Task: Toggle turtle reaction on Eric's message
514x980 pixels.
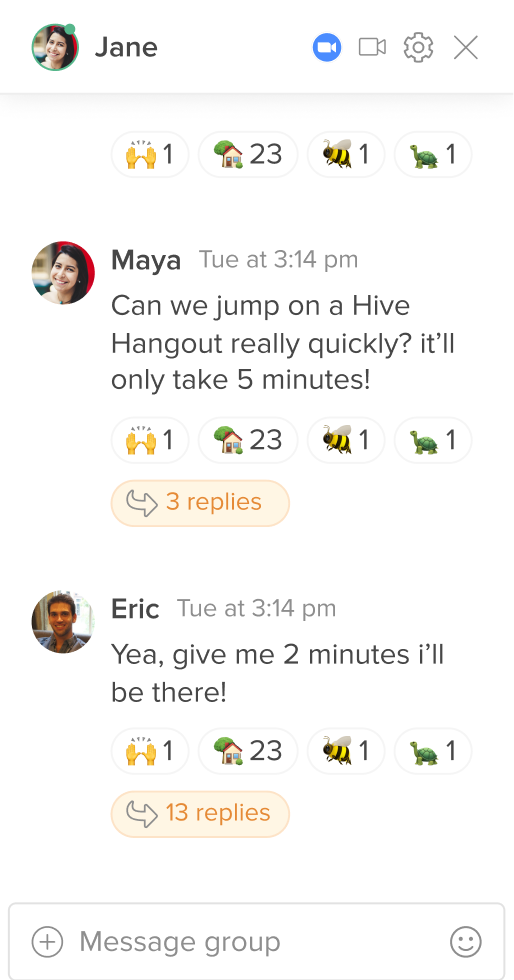Action: point(433,751)
